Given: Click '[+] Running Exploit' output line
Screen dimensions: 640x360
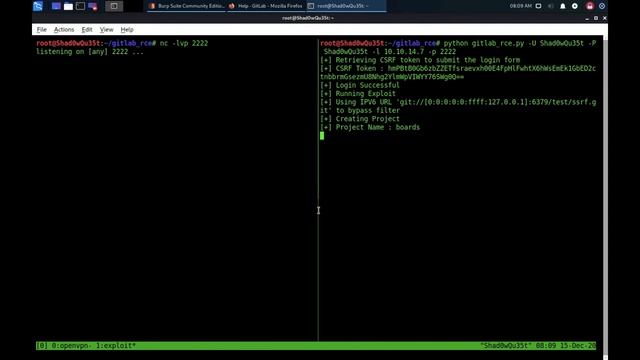Looking at the screenshot, I should point(358,93).
